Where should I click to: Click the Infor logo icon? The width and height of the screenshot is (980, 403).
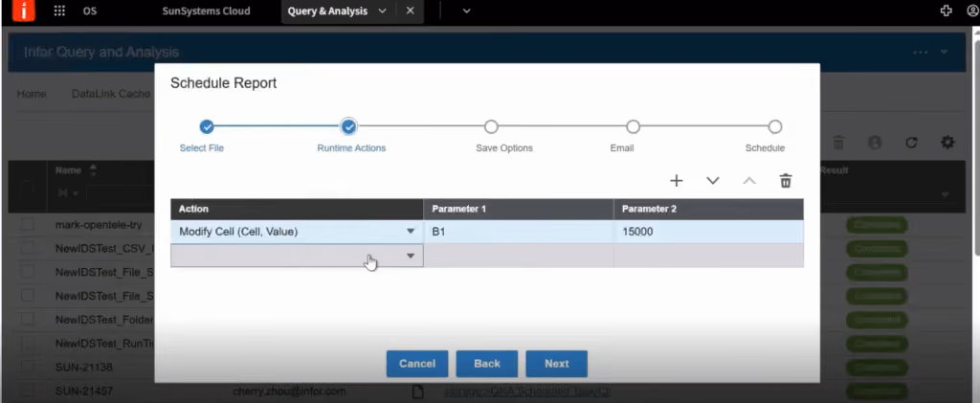(24, 11)
